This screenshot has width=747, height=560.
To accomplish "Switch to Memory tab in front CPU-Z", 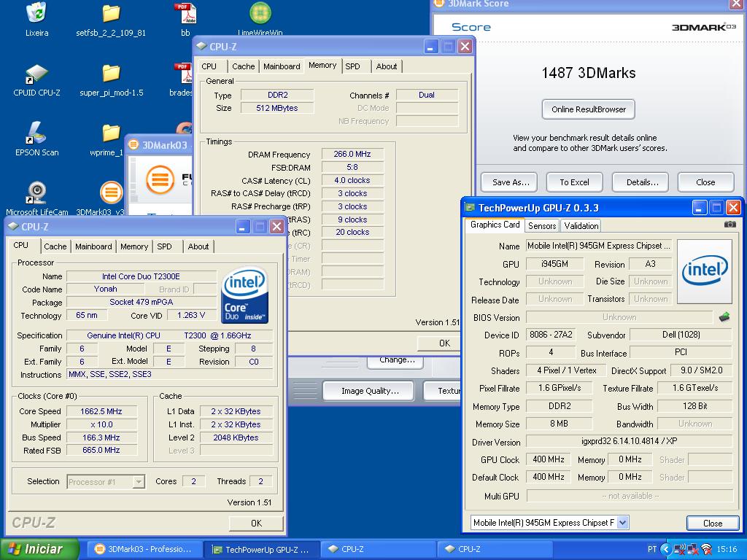I will [134, 246].
